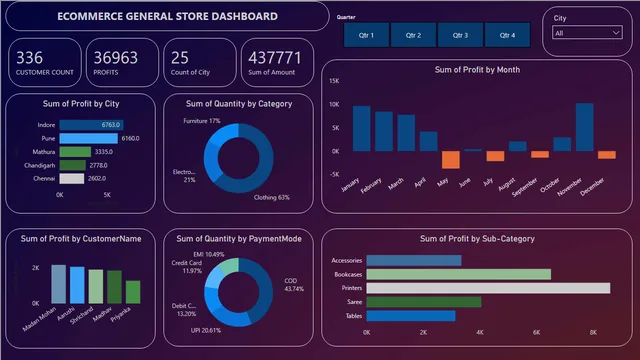Click the Sum of Quantity by Category title
Image resolution: width=640 pixels, height=360 pixels.
[x=239, y=104]
